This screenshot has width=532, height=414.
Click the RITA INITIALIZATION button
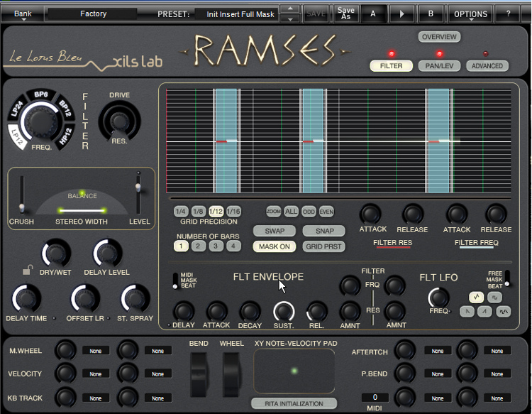(x=294, y=403)
